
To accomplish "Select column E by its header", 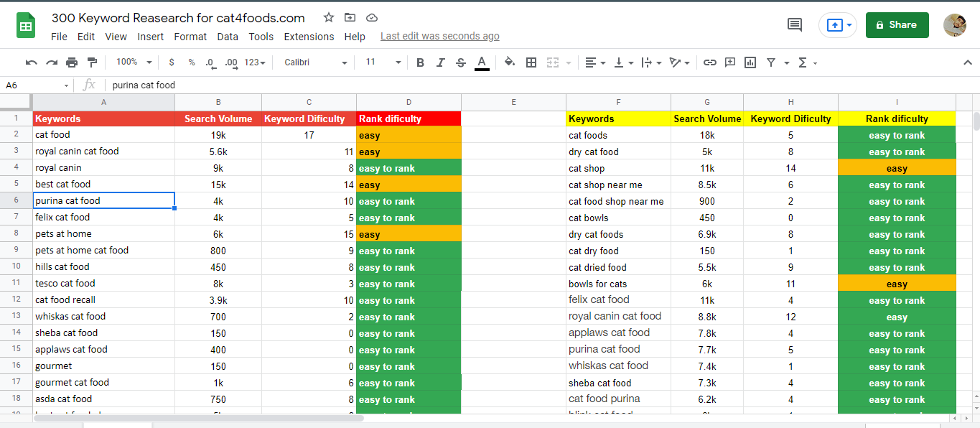I will [x=513, y=102].
